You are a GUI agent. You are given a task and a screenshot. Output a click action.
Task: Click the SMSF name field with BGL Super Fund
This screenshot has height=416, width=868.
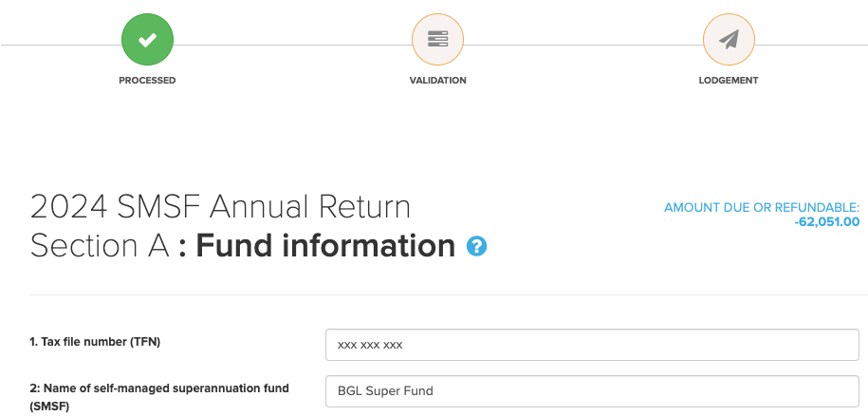pyautogui.click(x=591, y=391)
